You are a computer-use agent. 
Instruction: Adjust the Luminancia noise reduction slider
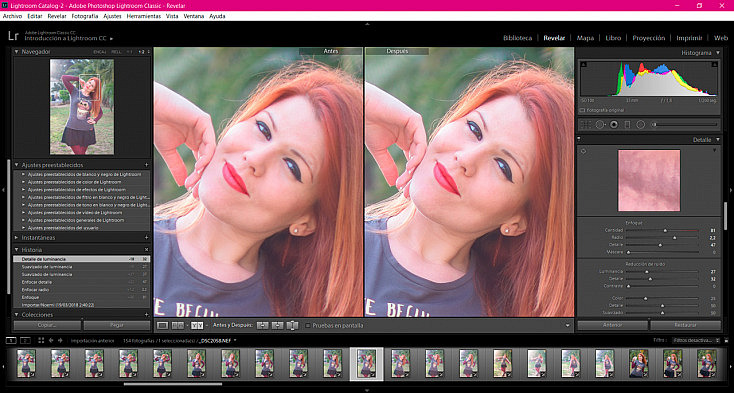pos(662,271)
